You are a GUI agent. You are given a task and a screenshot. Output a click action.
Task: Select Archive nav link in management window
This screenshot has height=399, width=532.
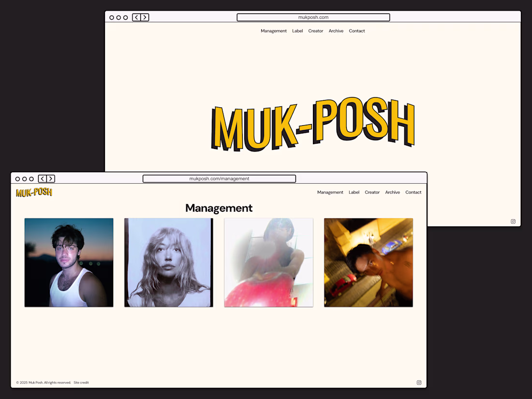pos(393,192)
